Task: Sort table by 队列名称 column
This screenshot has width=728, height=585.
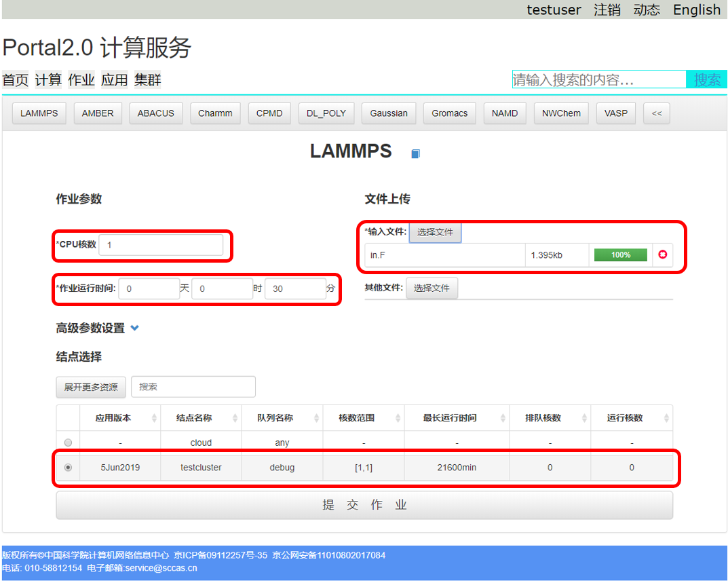Action: [x=316, y=418]
